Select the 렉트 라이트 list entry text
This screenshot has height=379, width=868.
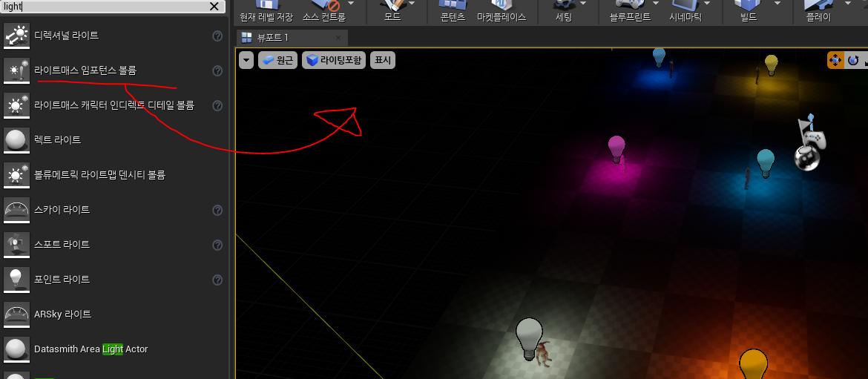pos(58,140)
